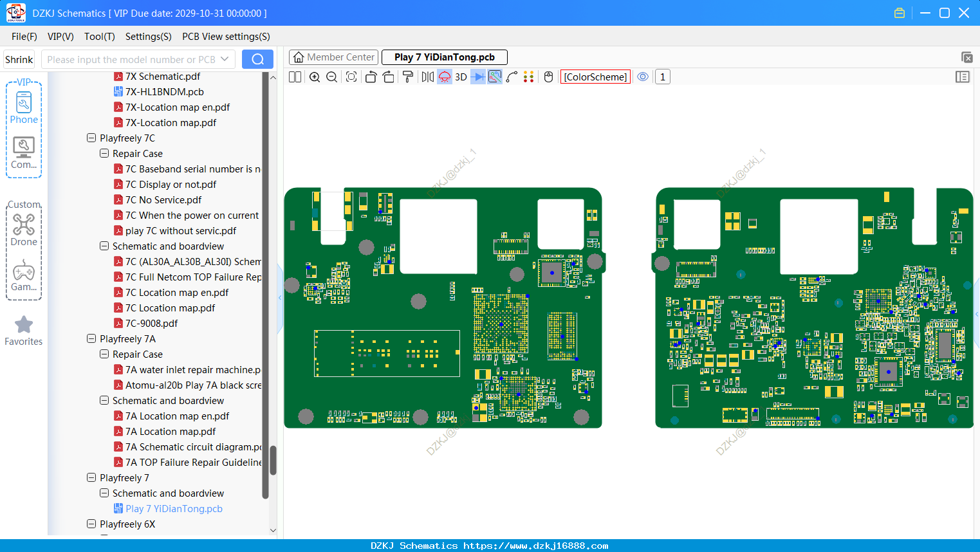
Task: Open 7C-9008.pdf in the tree
Action: (x=151, y=323)
